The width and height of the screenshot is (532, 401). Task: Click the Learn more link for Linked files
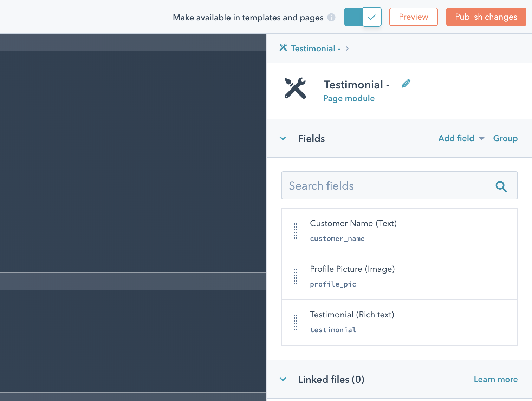point(495,379)
